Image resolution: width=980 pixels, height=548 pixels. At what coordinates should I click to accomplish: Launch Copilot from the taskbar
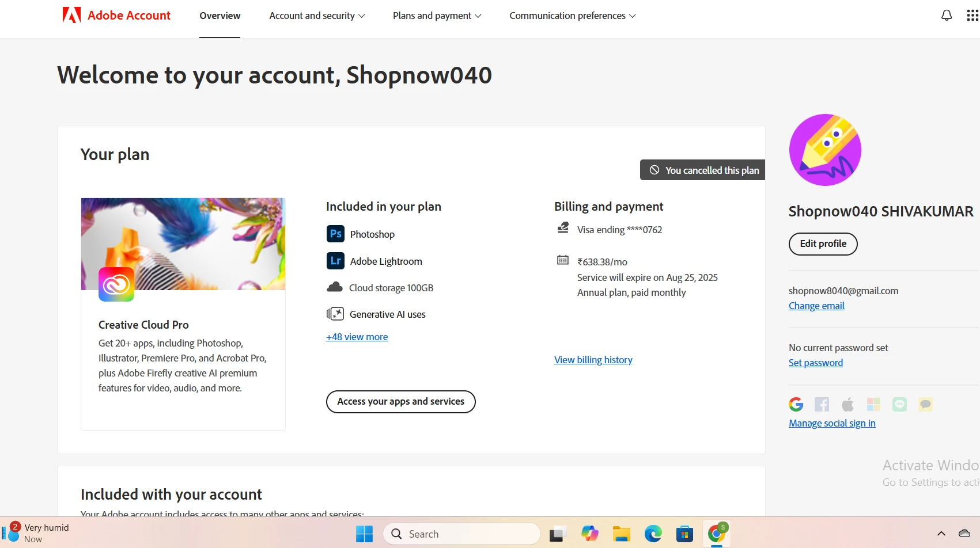pos(589,534)
